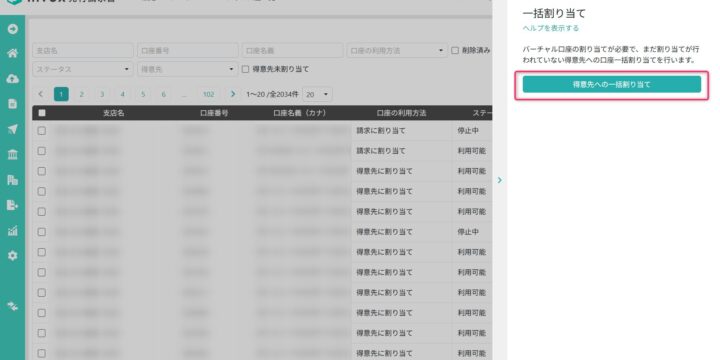Focus the 支店名 filter input
Screen dimensions: 720x360
point(83,51)
